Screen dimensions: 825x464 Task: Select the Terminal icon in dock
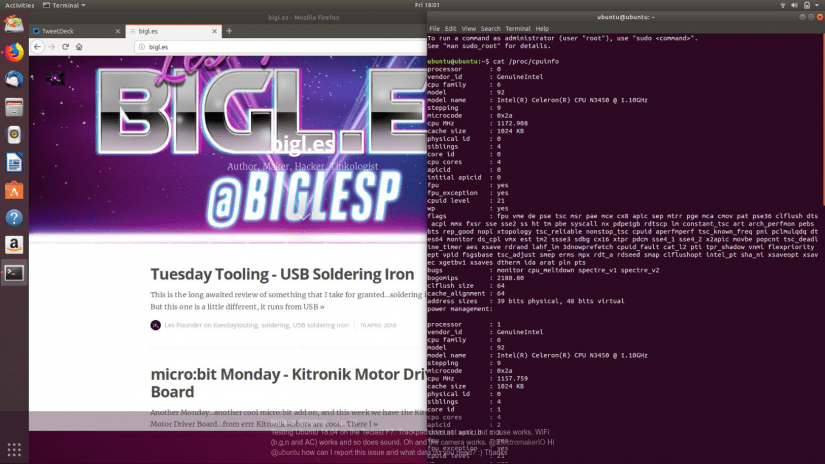pyautogui.click(x=14, y=273)
